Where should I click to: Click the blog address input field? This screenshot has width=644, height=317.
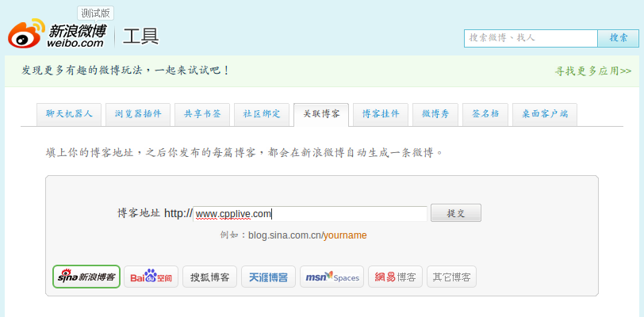coord(310,214)
